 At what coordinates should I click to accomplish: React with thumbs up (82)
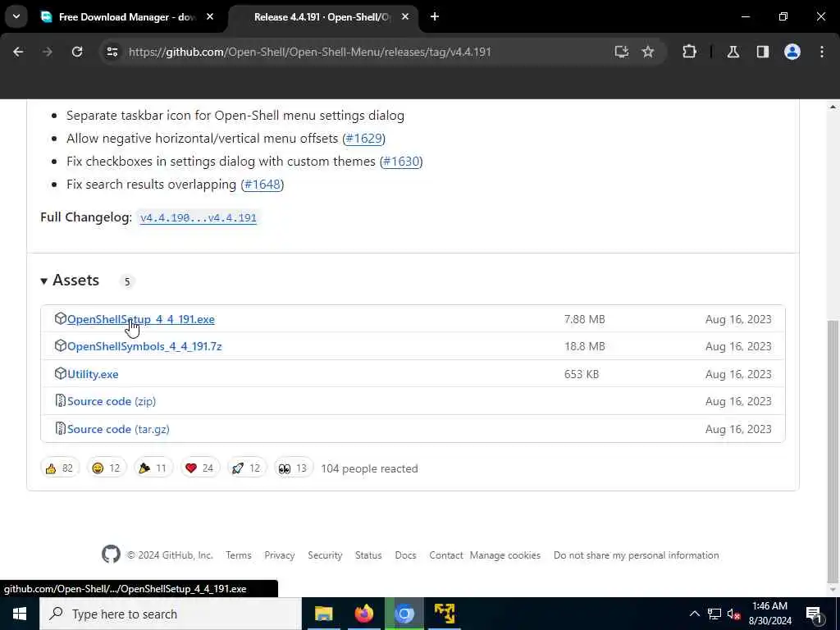point(60,468)
